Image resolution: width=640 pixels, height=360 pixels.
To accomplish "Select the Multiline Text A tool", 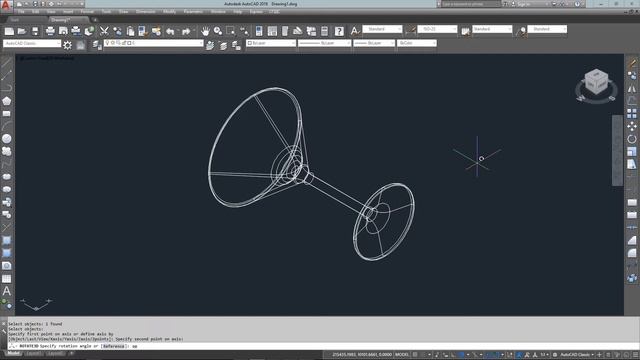I will pyautogui.click(x=7, y=291).
